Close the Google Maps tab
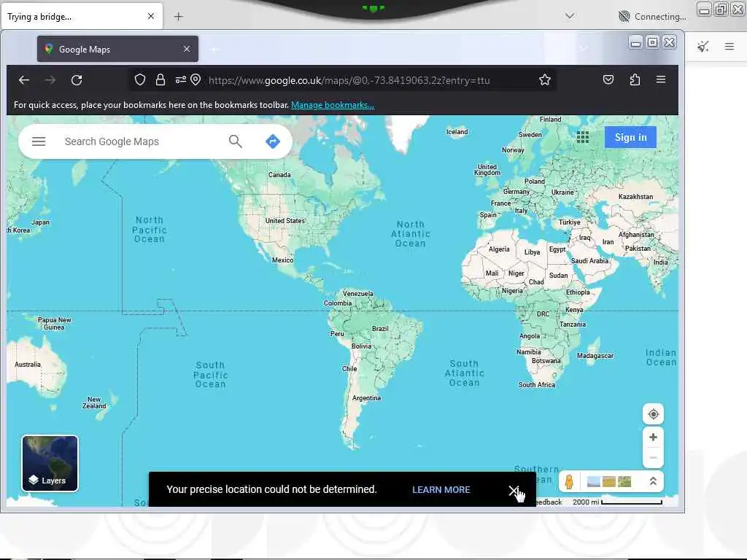Viewport: 747px width, 560px height. pyautogui.click(x=187, y=49)
